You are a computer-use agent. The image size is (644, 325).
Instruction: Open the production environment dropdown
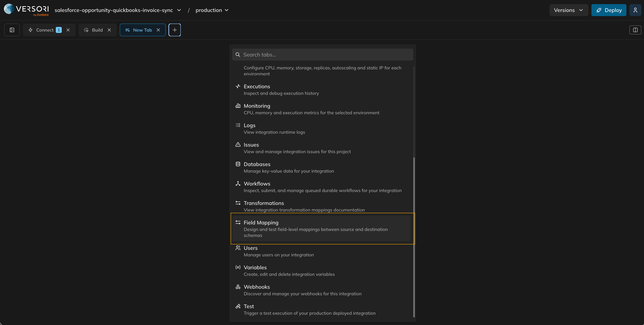coord(212,10)
